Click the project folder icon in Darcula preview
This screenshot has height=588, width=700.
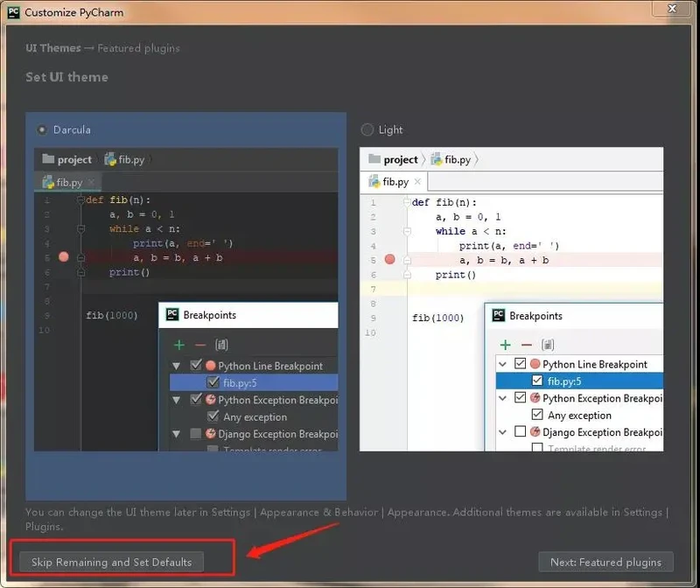click(x=48, y=159)
